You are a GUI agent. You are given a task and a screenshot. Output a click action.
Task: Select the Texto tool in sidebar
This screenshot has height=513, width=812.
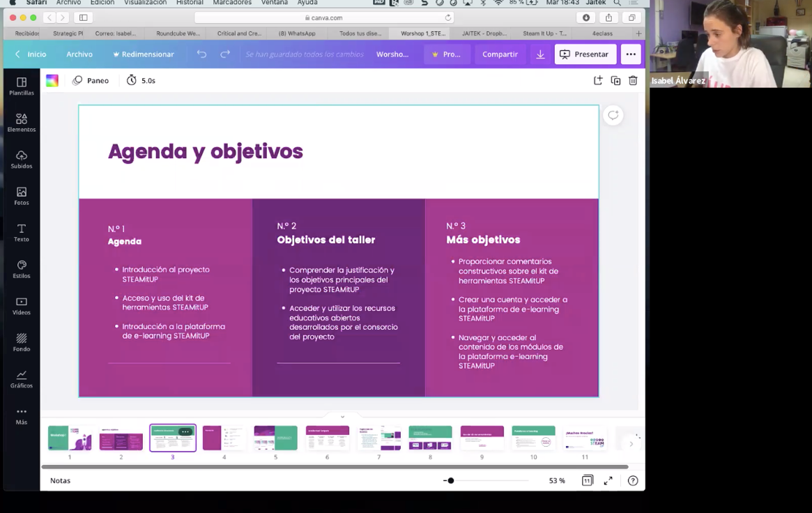[x=22, y=233]
